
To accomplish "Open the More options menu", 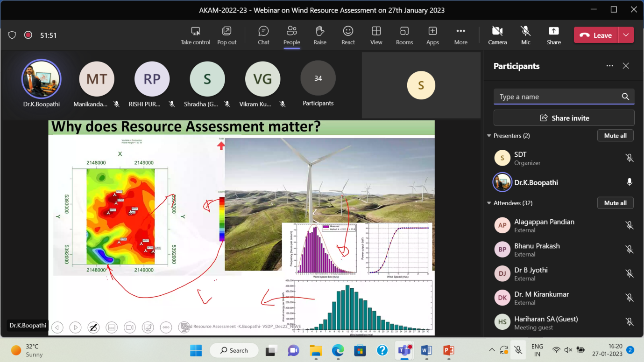I will [x=460, y=35].
